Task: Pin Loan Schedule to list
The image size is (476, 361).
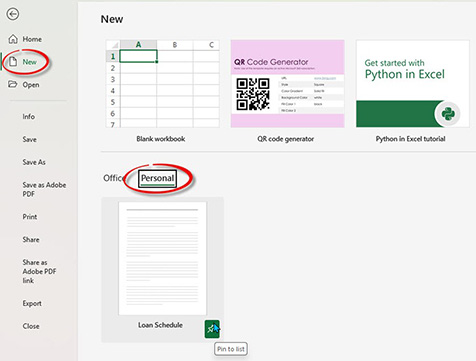Action: click(212, 329)
